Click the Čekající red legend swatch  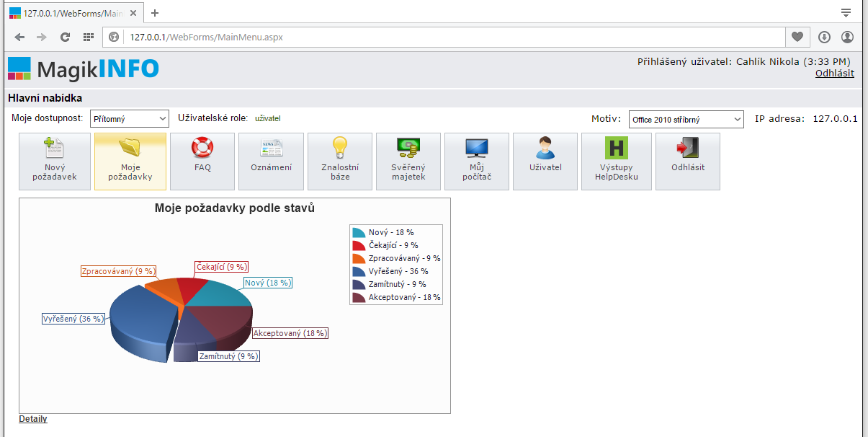pyautogui.click(x=359, y=245)
